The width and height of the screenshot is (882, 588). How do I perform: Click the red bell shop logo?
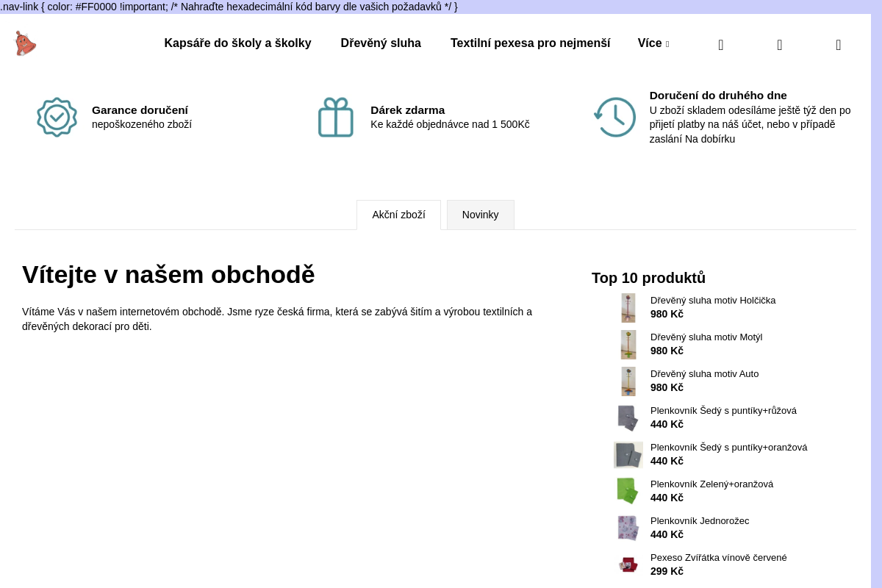tap(25, 43)
